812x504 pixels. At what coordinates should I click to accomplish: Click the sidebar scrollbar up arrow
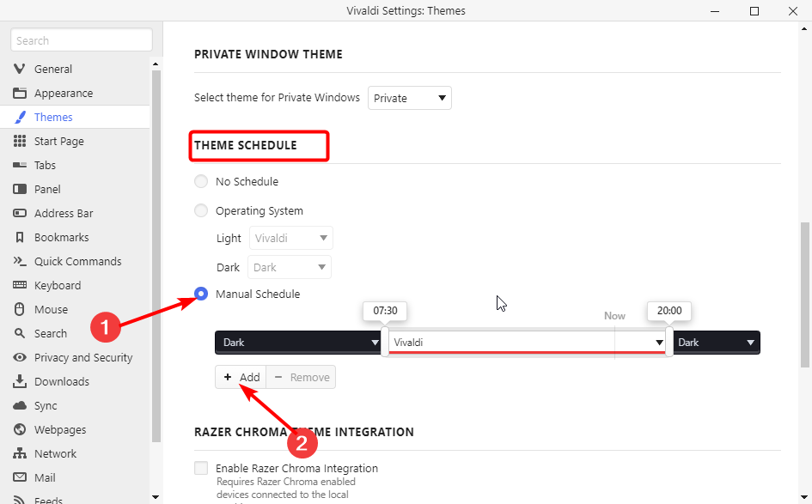tap(156, 64)
